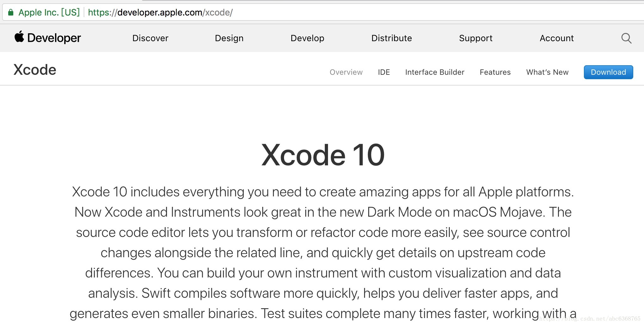Select the Features tab
Image resolution: width=644 pixels, height=325 pixels.
coord(495,72)
